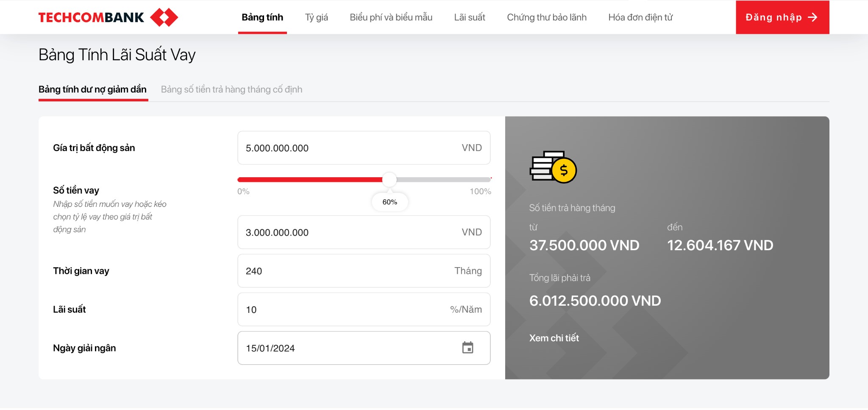The width and height of the screenshot is (868, 410).
Task: Open Xem chi tiết details link
Action: click(x=554, y=338)
